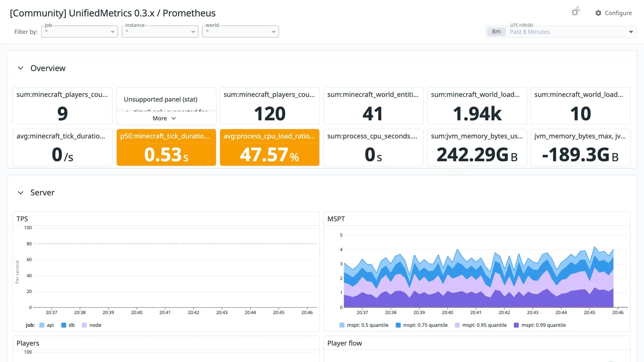Open the -189.3GB JVM memory widget
This screenshot has width=644, height=362.
[x=580, y=147]
